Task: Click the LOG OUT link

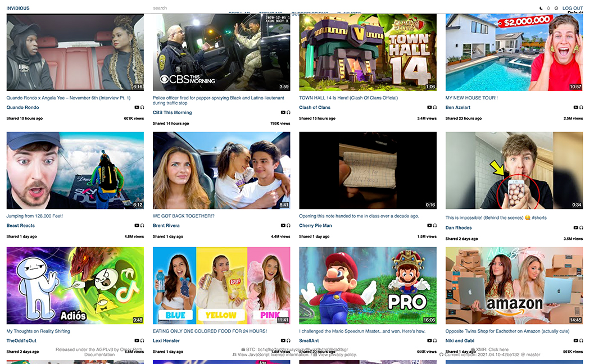Action: click(x=573, y=8)
